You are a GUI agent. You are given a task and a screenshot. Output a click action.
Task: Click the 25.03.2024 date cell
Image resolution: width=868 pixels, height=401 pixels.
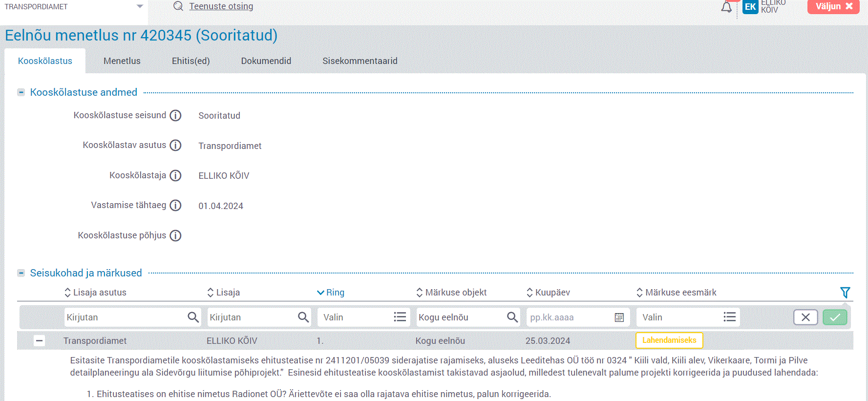tap(548, 341)
